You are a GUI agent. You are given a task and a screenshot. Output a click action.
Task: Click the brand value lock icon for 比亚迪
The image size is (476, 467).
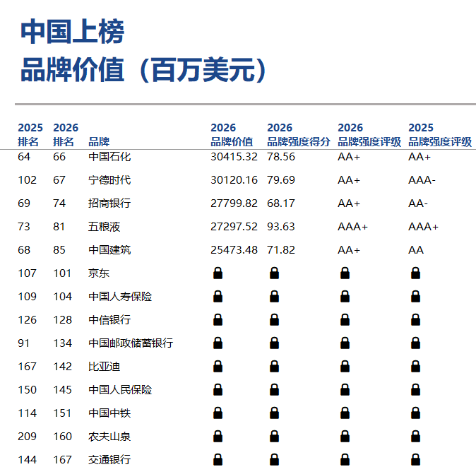click(x=218, y=367)
